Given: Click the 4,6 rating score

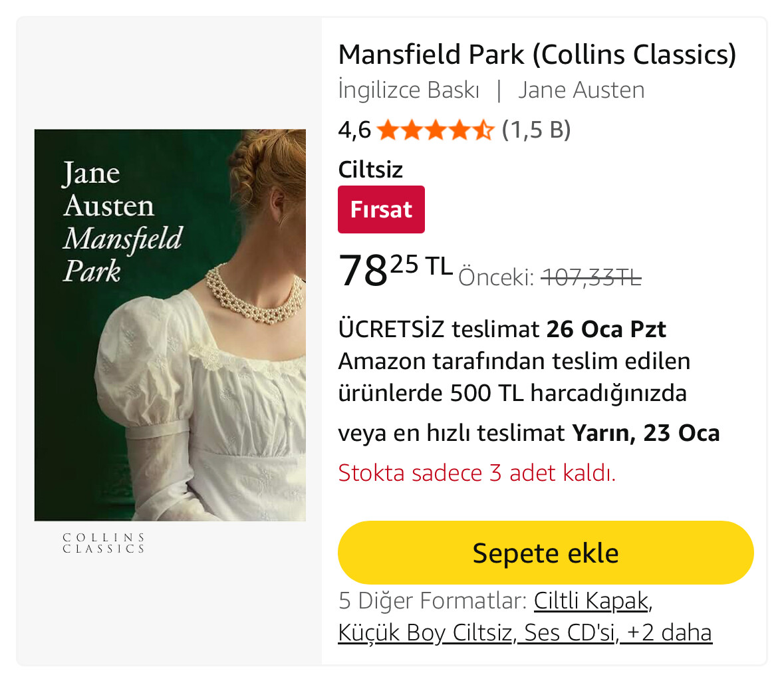Looking at the screenshot, I should pos(354,130).
